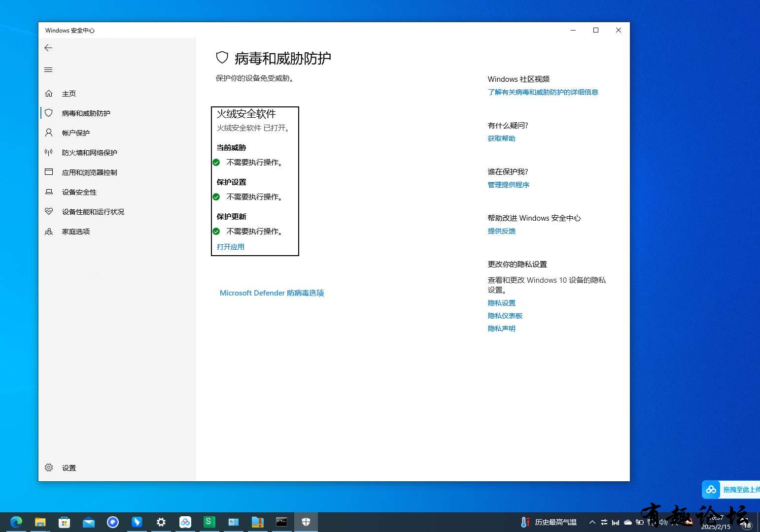The width and height of the screenshot is (760, 532).
Task: Click the 打开应用 link
Action: pos(231,247)
